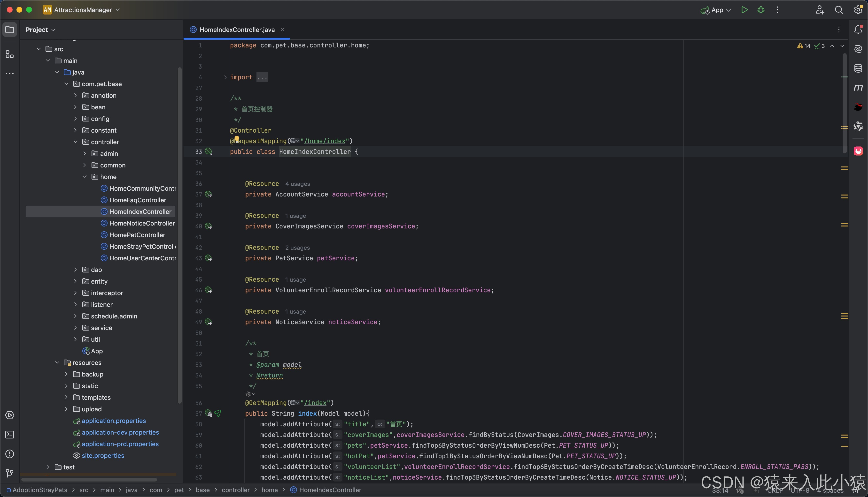Screen dimensions: 868x497
Task: Expand the import block on line 4
Action: point(225,77)
